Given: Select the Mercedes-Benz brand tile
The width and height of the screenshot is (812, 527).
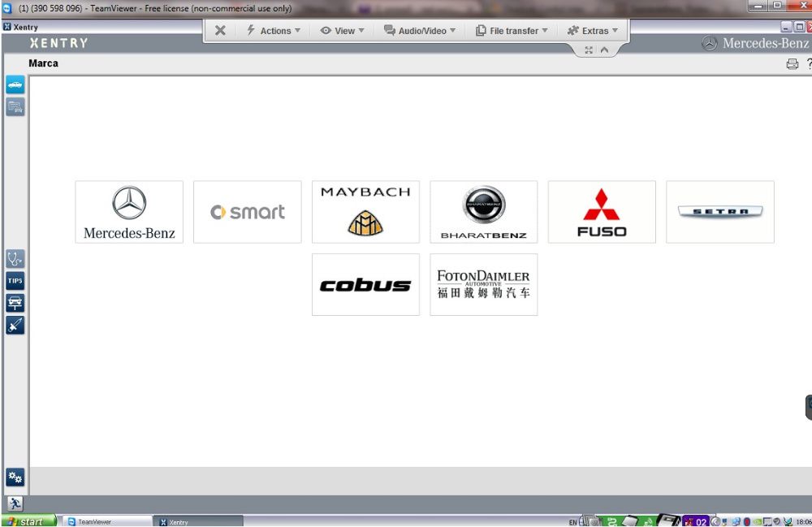Looking at the screenshot, I should tap(129, 212).
